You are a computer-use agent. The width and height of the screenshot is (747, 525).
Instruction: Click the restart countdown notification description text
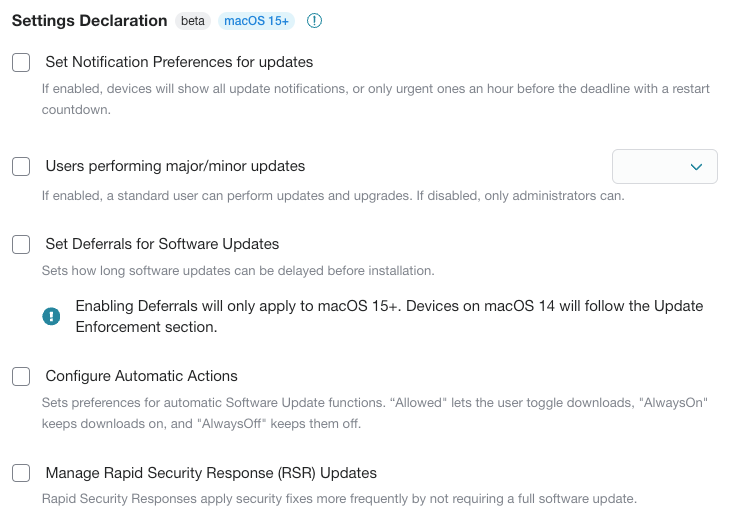tap(375, 99)
